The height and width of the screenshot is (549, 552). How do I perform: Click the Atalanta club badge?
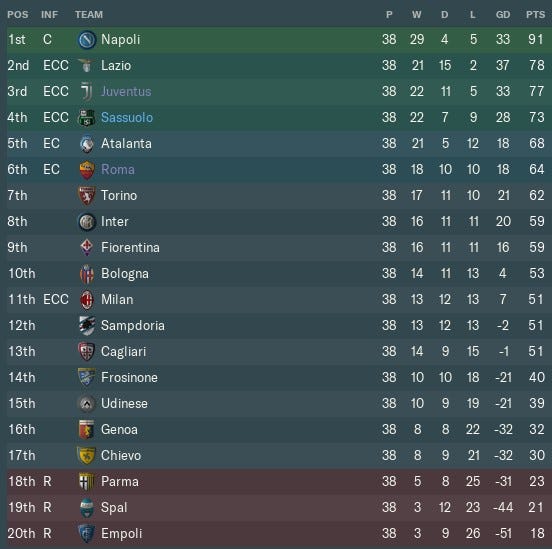point(87,144)
